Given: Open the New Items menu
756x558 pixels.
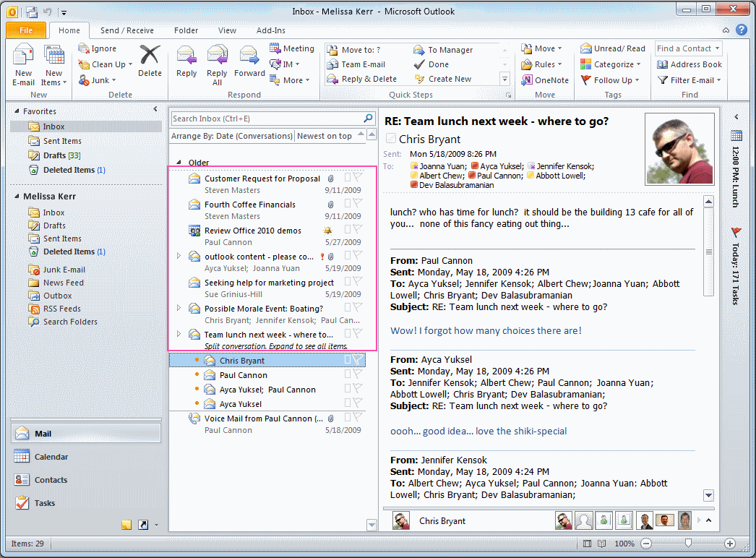Looking at the screenshot, I should point(53,64).
